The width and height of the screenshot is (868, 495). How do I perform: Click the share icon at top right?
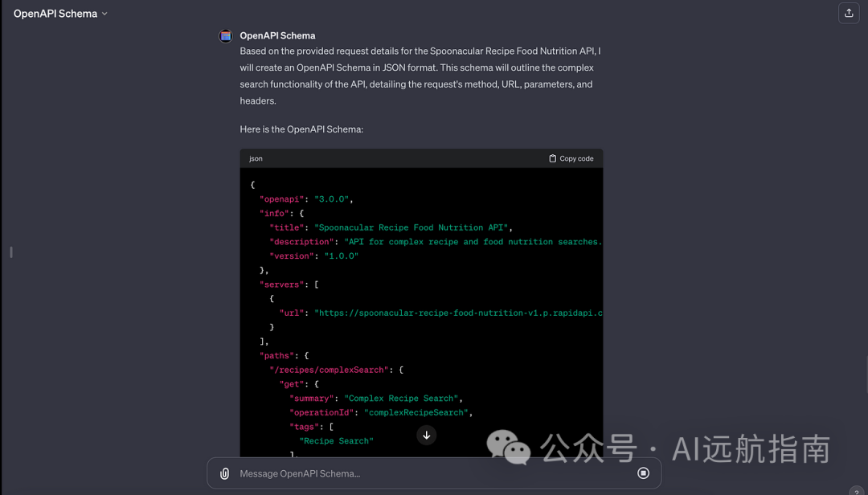coord(849,14)
